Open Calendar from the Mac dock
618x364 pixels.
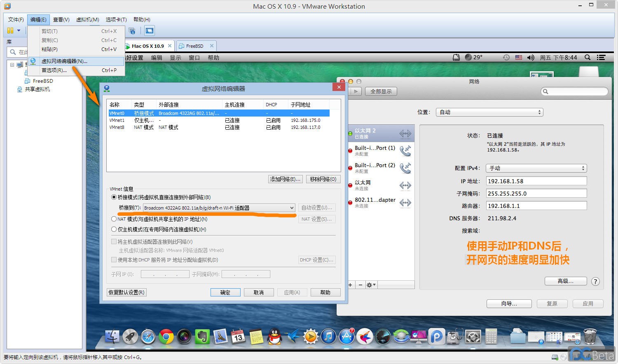(x=238, y=337)
